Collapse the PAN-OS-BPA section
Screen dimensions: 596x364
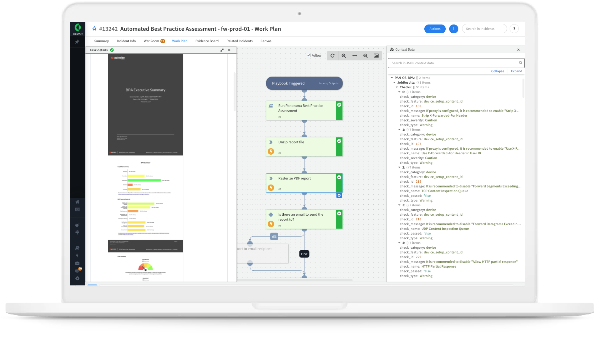tap(392, 77)
